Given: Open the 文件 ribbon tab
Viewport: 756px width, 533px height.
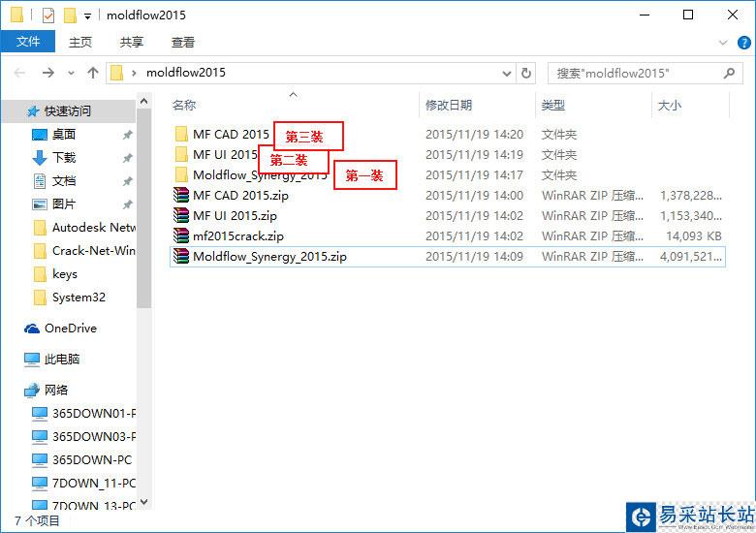Looking at the screenshot, I should click(28, 42).
